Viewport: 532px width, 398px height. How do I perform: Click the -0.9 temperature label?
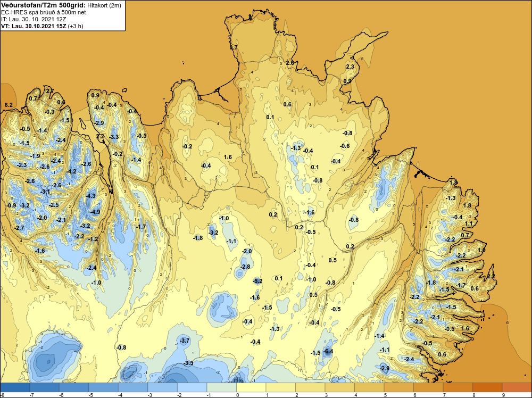[x=11, y=205]
